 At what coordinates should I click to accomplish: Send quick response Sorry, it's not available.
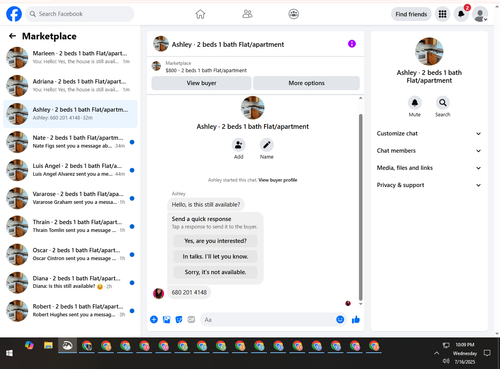tap(215, 272)
